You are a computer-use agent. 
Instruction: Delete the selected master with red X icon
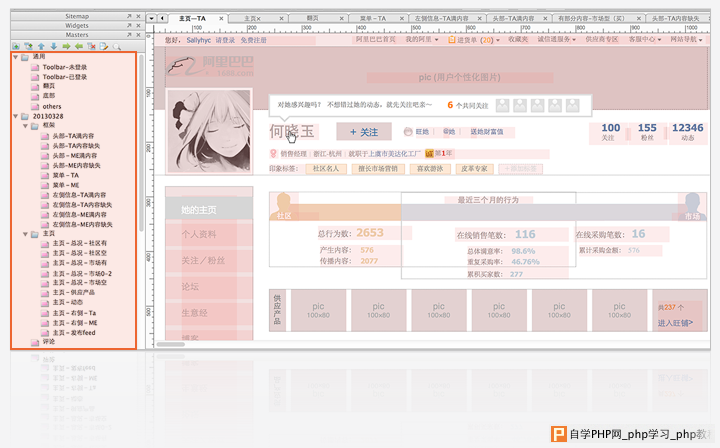tap(91, 46)
